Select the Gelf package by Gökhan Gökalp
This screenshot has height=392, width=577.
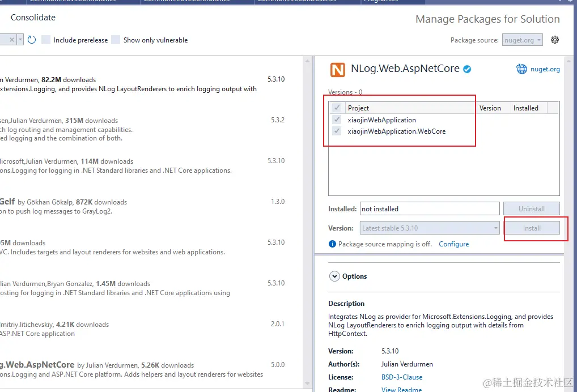point(151,206)
